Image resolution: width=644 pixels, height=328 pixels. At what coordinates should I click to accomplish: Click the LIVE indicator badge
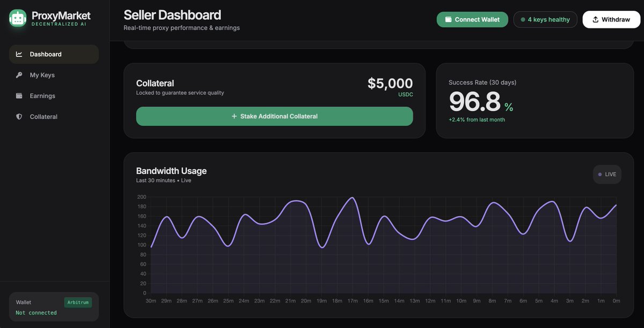607,174
